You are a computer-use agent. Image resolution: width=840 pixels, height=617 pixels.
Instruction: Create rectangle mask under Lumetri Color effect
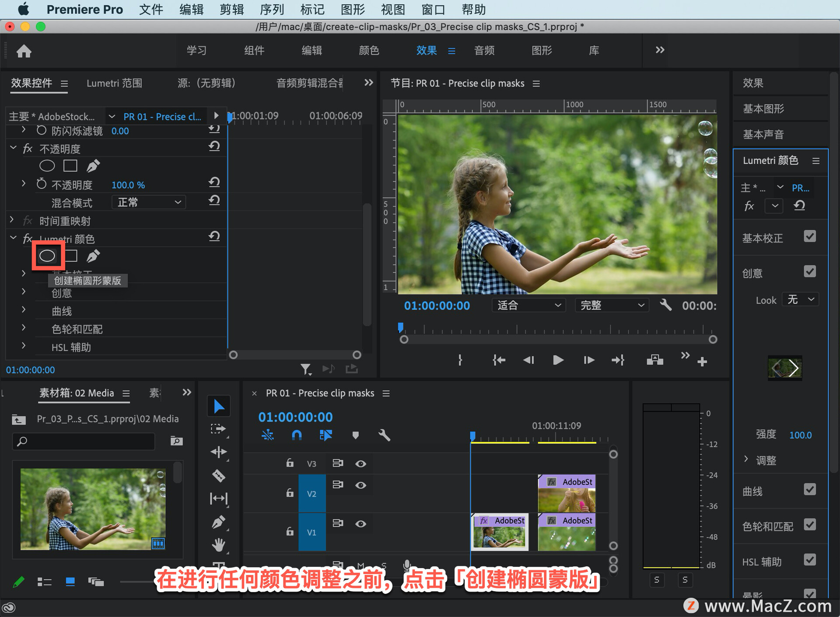pos(70,256)
